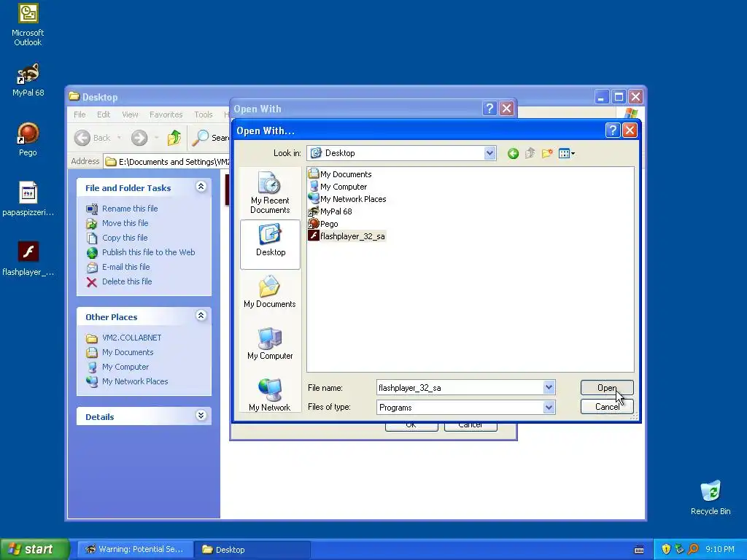Open My Computer in places bar
Screen dimensions: 747x560
point(270,343)
